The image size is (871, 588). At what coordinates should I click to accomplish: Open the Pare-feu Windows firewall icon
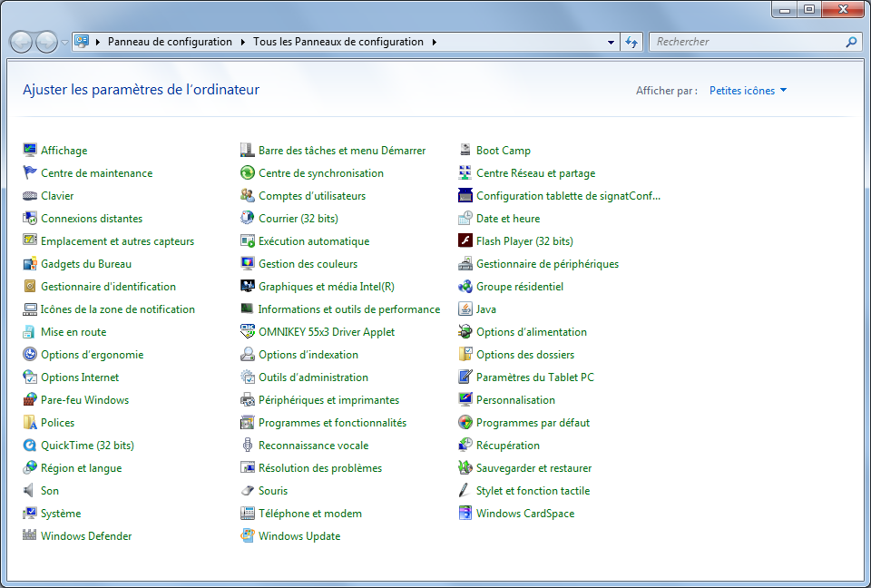pyautogui.click(x=29, y=400)
